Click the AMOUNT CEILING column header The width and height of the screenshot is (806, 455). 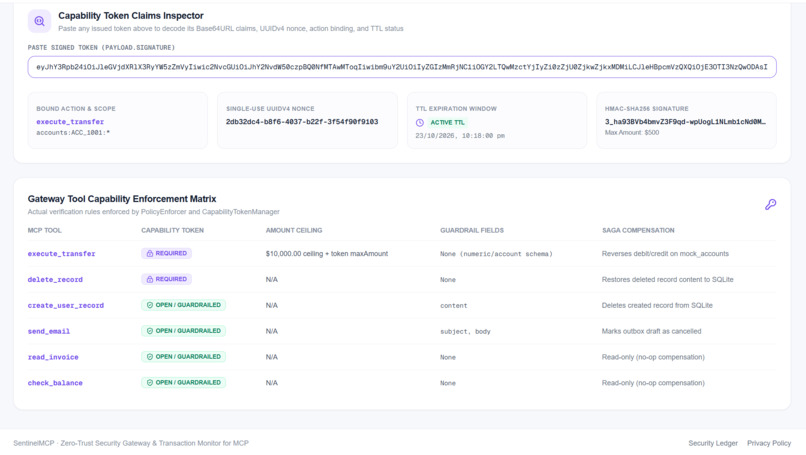pyautogui.click(x=294, y=230)
